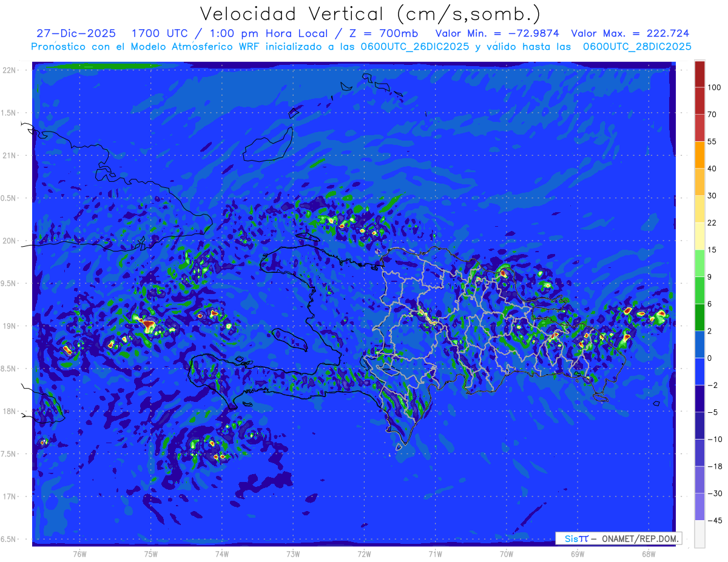Click the dark green legend segment between 2 and 6
The height and width of the screenshot is (562, 728).
[x=699, y=317]
